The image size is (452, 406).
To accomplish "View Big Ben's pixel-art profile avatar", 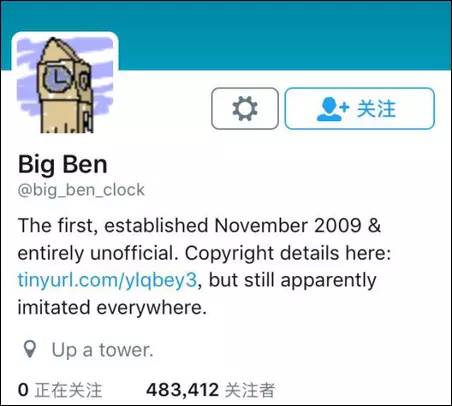I will (65, 83).
